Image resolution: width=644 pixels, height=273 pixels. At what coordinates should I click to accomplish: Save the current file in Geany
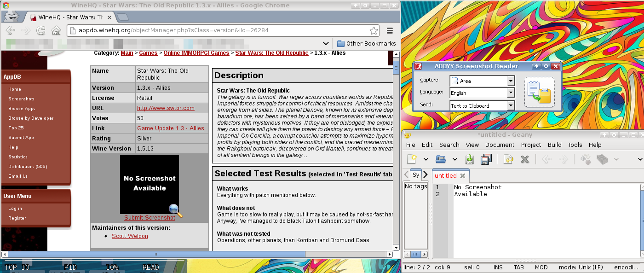[x=470, y=159]
